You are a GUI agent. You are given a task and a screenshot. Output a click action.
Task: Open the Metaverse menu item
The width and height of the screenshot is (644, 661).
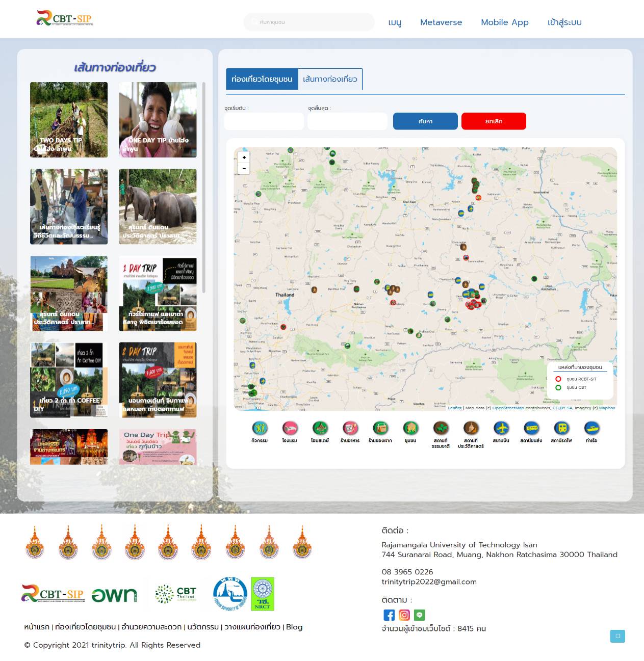441,22
